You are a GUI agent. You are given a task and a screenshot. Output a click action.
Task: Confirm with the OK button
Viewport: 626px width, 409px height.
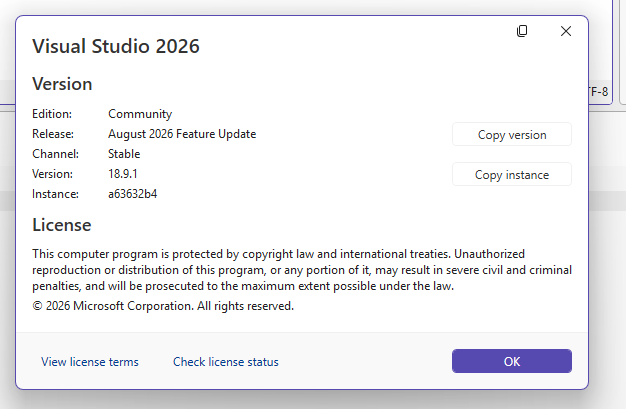[x=512, y=361]
